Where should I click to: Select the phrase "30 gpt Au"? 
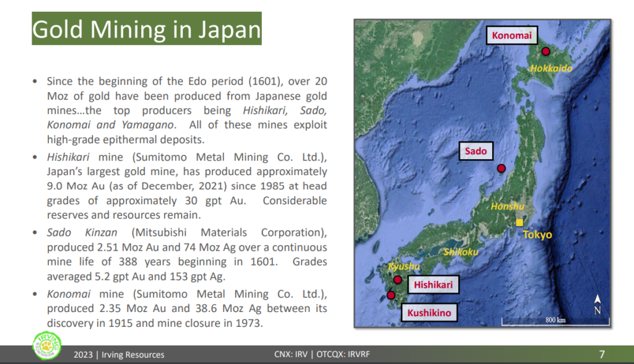click(x=215, y=201)
